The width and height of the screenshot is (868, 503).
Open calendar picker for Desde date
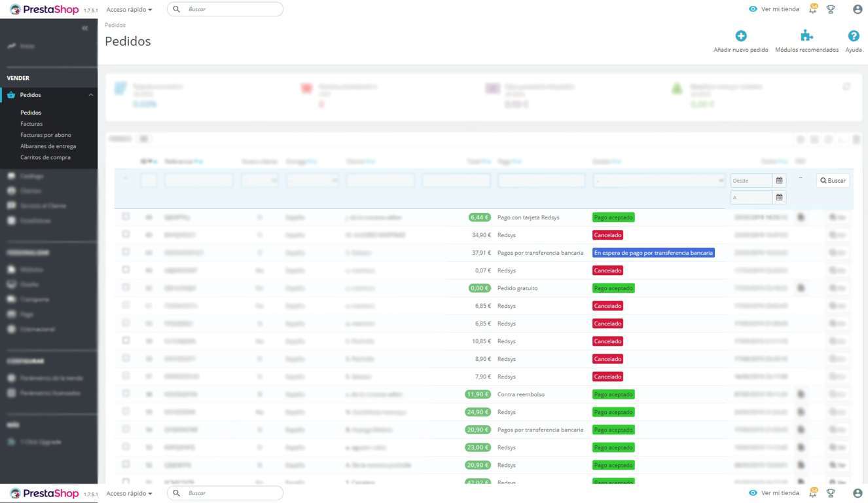coord(779,180)
